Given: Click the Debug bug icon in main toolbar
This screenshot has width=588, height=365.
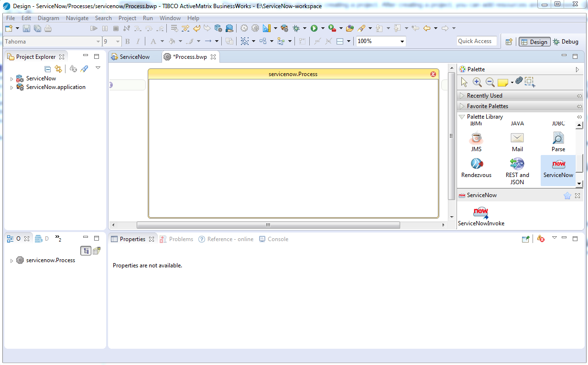Looking at the screenshot, I should point(296,29).
